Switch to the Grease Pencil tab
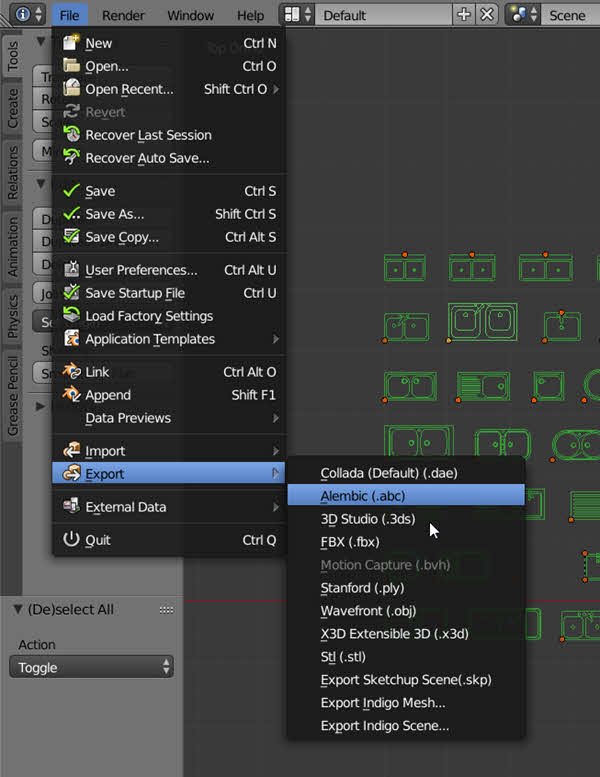The width and height of the screenshot is (600, 777). tap(12, 395)
